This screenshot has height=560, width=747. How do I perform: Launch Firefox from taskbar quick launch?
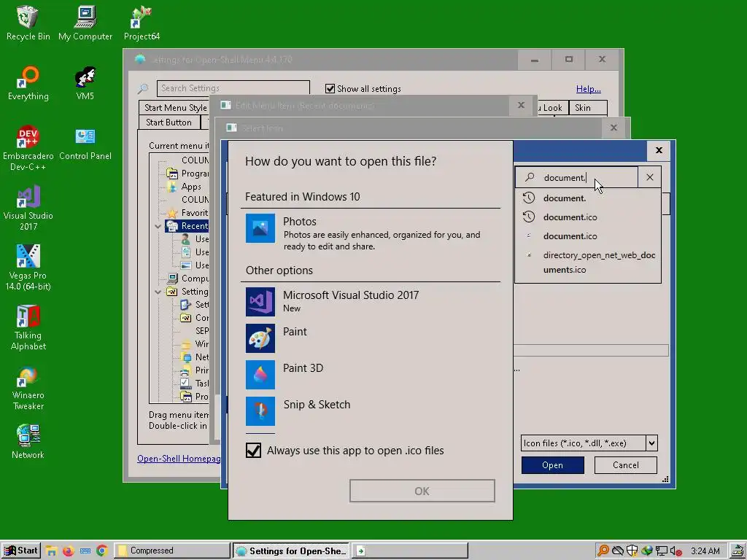coord(68,551)
